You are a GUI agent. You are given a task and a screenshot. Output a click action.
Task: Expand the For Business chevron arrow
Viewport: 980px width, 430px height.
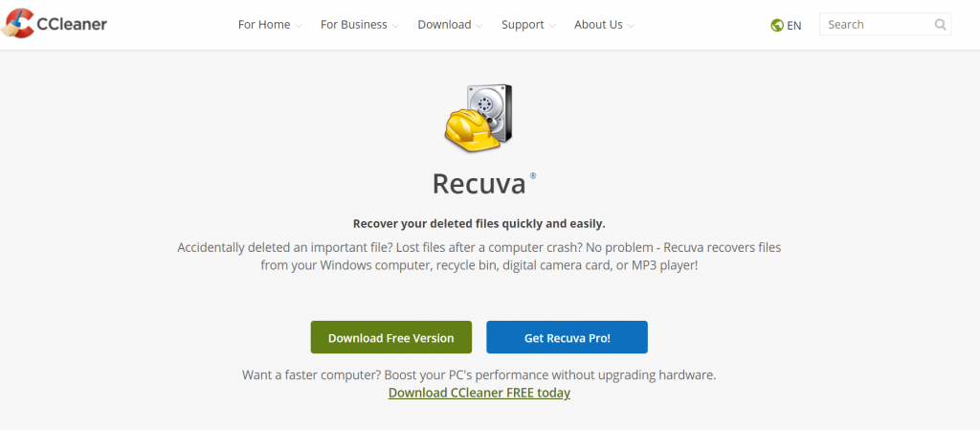pyautogui.click(x=395, y=26)
